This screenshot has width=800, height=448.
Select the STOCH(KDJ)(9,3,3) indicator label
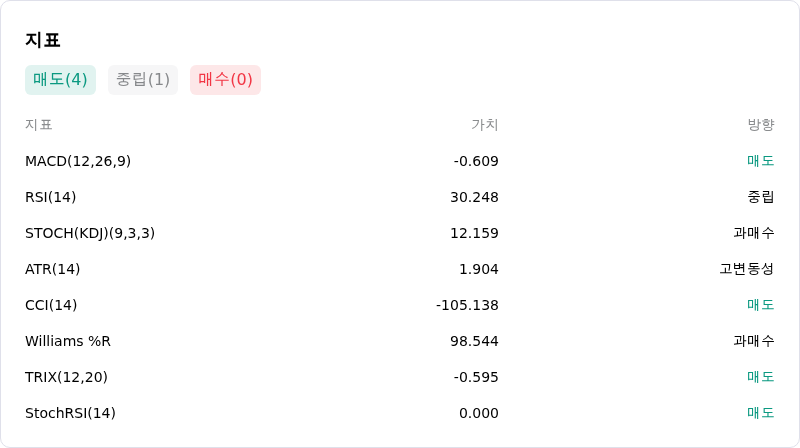click(90, 233)
